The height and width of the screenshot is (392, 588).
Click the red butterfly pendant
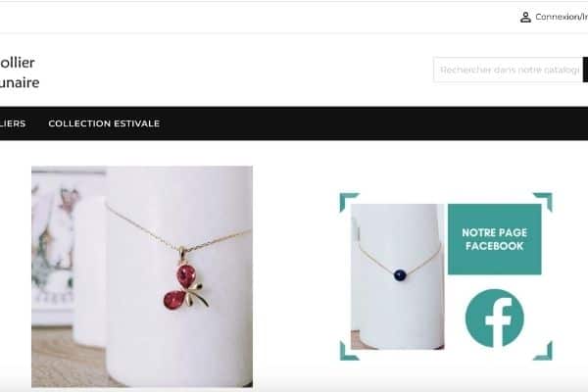[186, 285]
